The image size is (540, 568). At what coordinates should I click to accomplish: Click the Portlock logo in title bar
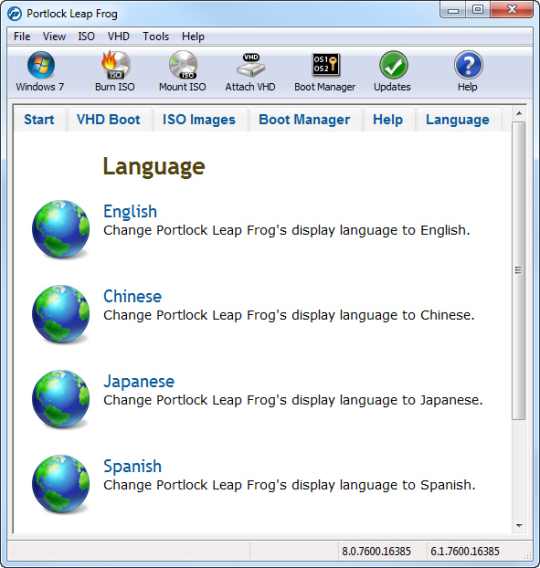pos(14,14)
